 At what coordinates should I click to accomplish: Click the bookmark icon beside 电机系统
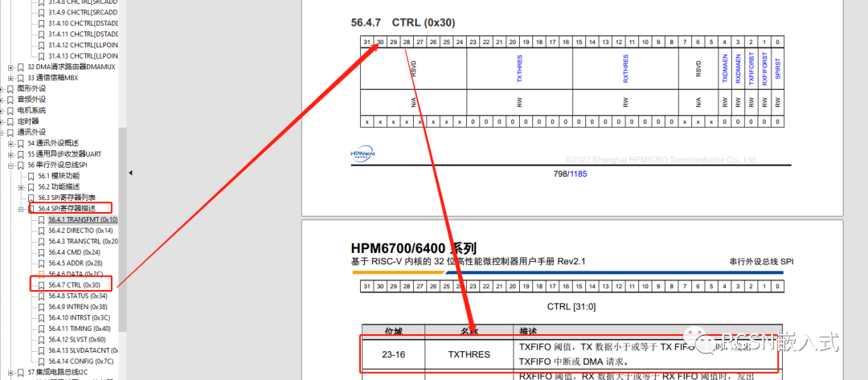tap(10, 111)
